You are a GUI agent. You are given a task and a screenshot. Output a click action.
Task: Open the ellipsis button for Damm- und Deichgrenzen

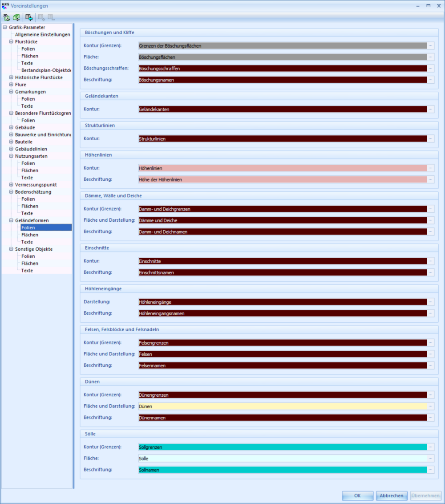click(431, 209)
